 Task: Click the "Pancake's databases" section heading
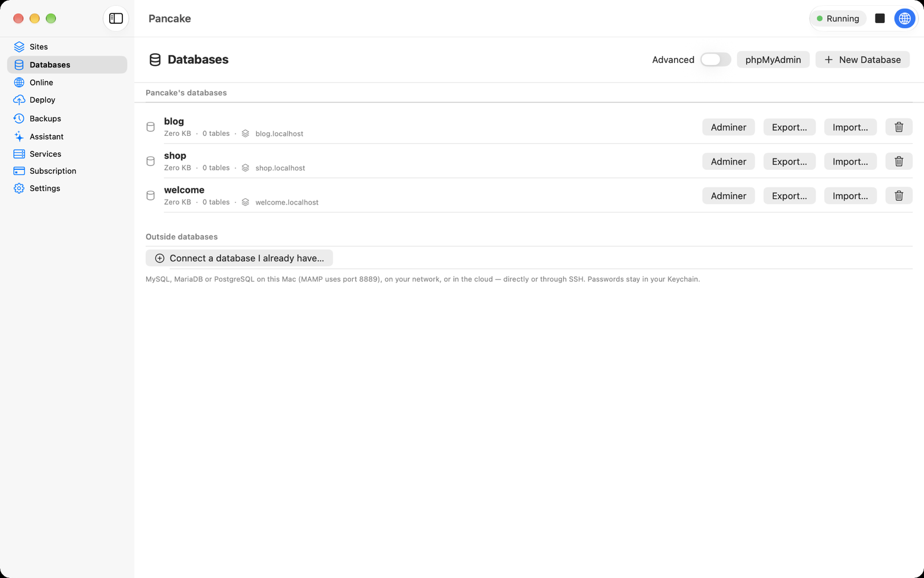click(x=186, y=92)
